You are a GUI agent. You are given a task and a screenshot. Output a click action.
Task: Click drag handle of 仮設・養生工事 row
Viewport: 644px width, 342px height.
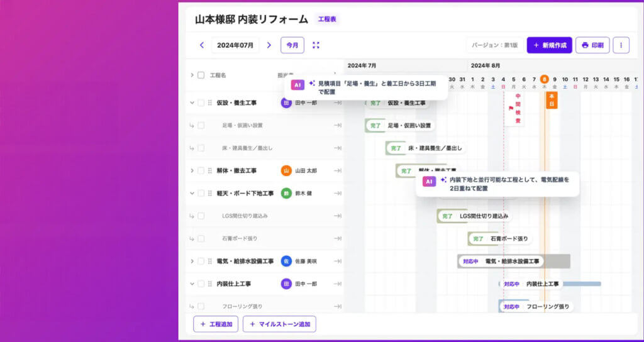coord(210,102)
